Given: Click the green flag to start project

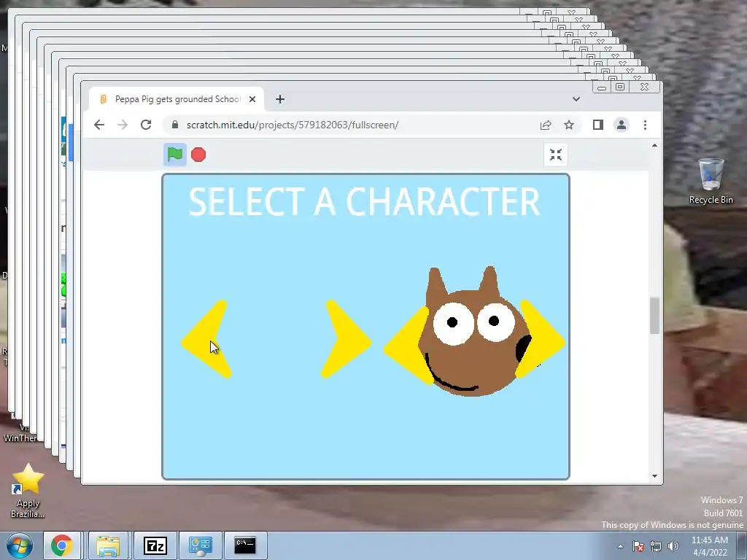Looking at the screenshot, I should point(175,155).
